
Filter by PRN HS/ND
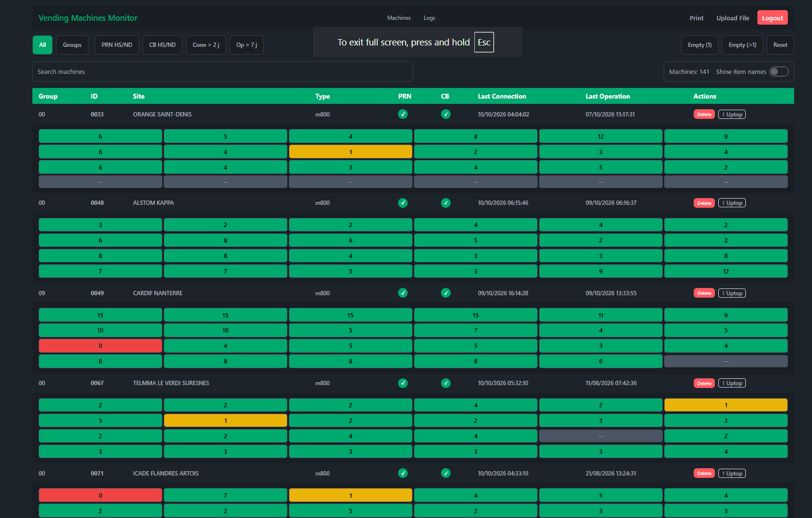tap(117, 45)
